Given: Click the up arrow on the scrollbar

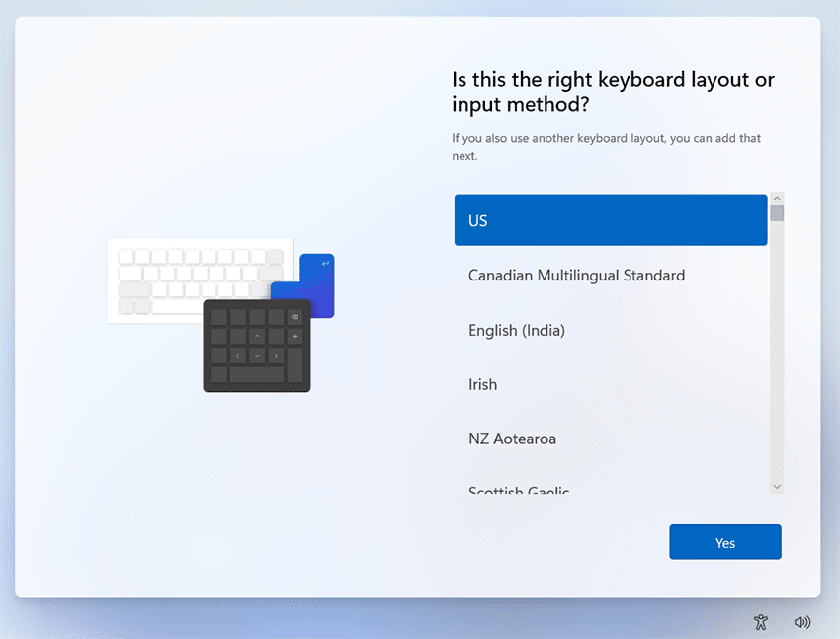Looking at the screenshot, I should pos(777,197).
